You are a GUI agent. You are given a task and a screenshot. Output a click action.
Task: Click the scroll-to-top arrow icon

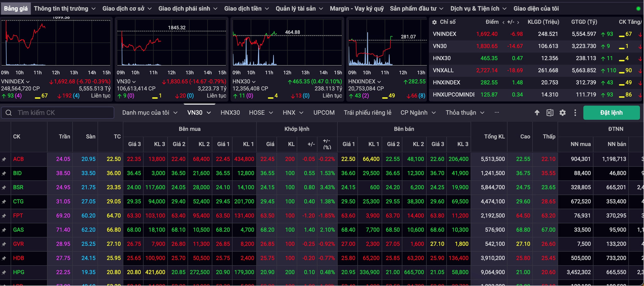[537, 113]
